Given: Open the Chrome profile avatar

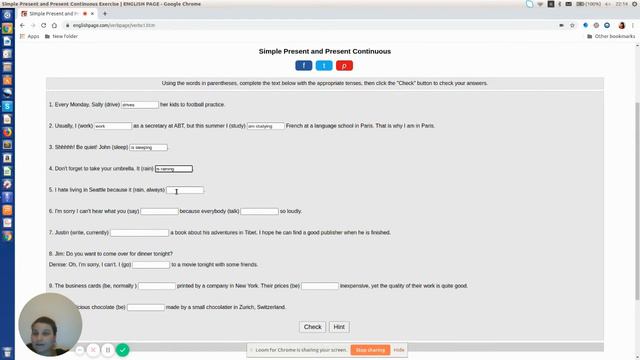Looking at the screenshot, I should (622, 25).
